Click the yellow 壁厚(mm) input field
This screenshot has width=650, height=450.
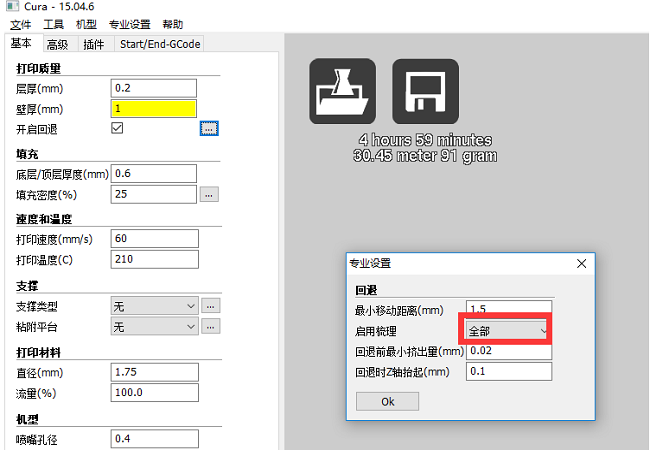[x=154, y=109]
